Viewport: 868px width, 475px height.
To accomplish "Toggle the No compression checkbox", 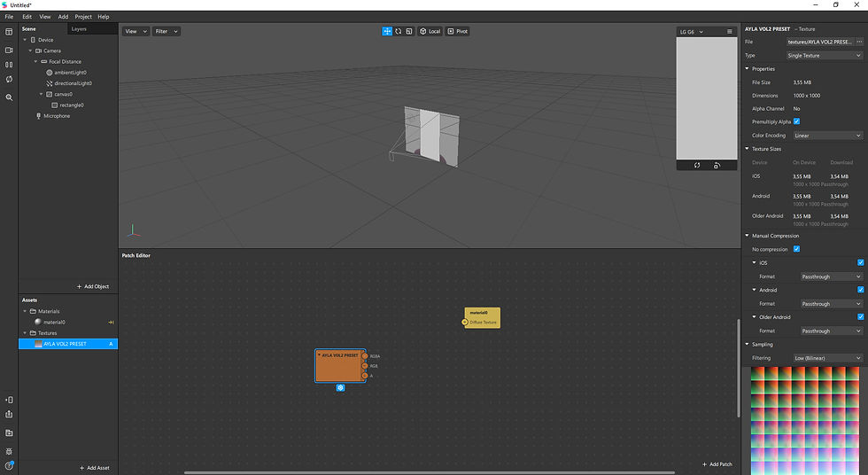I will [x=796, y=249].
